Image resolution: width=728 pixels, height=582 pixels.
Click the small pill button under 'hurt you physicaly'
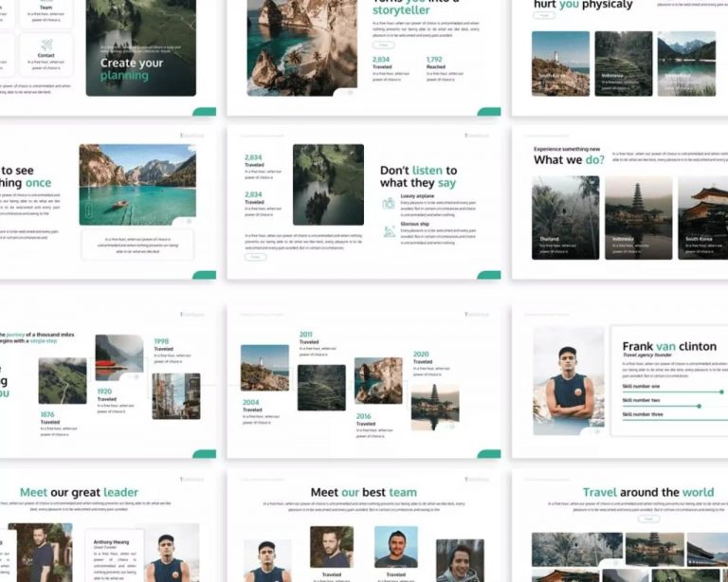click(x=544, y=16)
